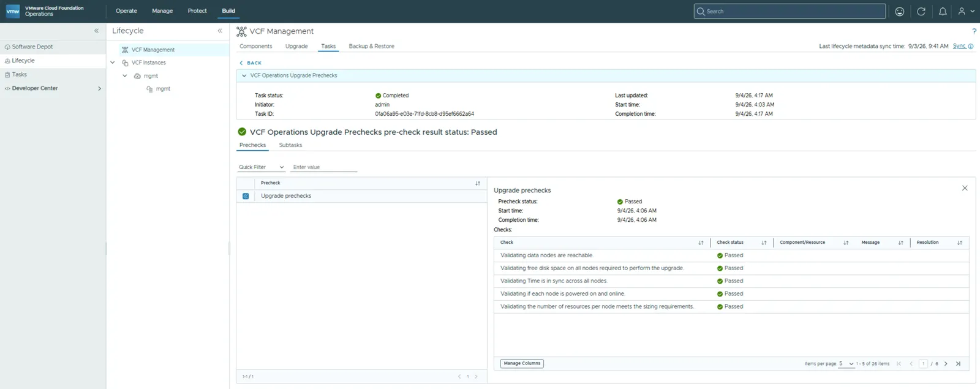
Task: Switch to the Components tab
Action: click(255, 47)
